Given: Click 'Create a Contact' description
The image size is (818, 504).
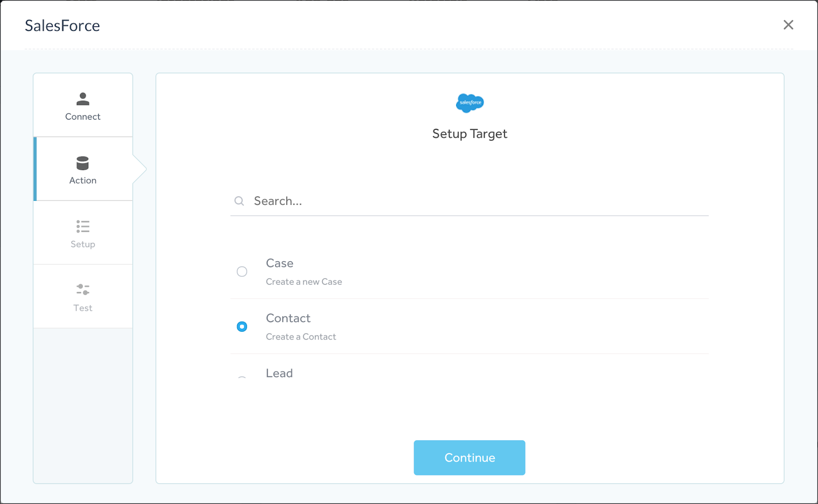Looking at the screenshot, I should [301, 337].
